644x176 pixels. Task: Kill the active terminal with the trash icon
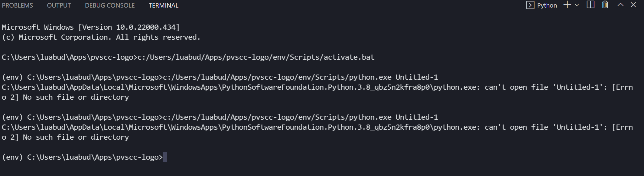coord(604,5)
